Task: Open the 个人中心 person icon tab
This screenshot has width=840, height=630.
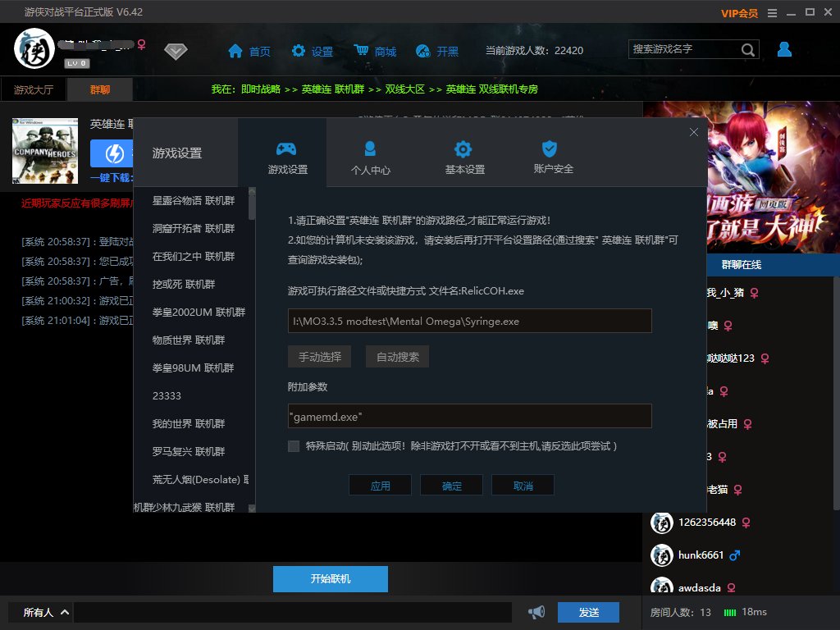Action: tap(370, 158)
